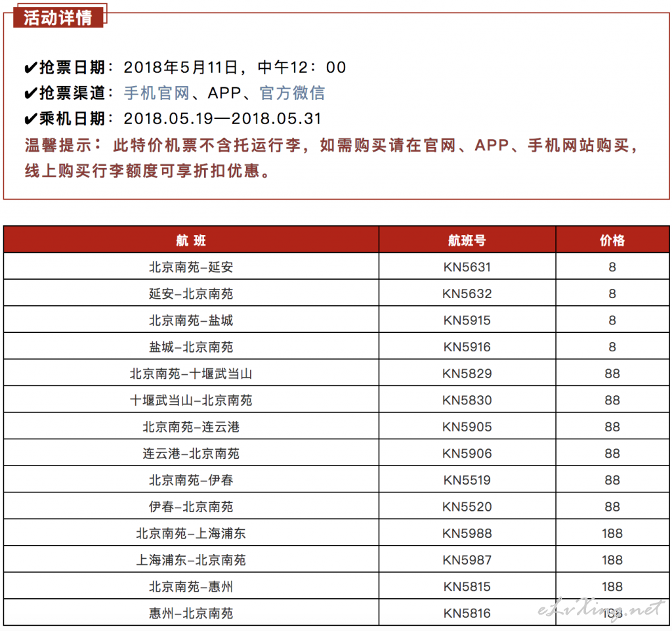
Task: Select flight number KN5906
Action: click(x=467, y=453)
